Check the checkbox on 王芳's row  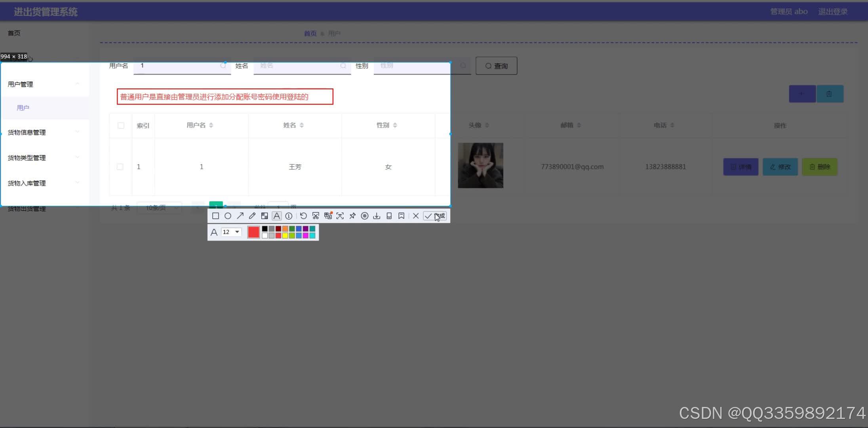coord(120,166)
